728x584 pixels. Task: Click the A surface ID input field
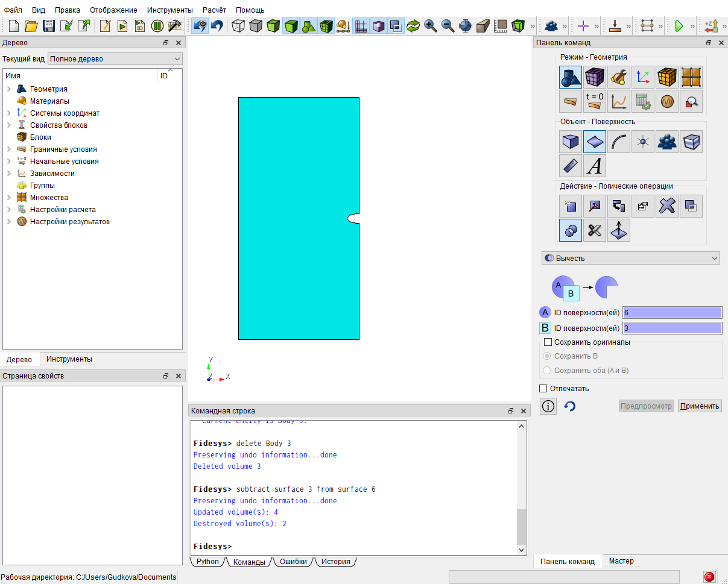(x=672, y=313)
